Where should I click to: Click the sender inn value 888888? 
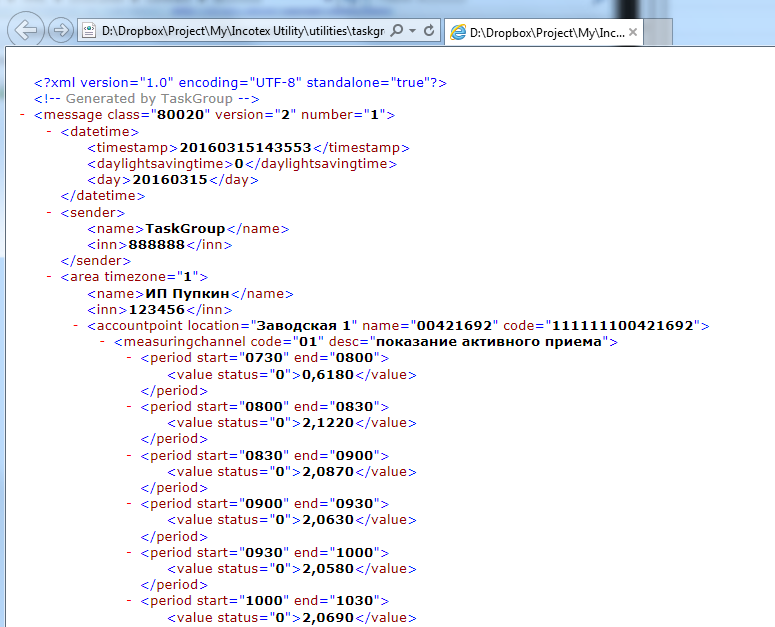[x=156, y=245]
